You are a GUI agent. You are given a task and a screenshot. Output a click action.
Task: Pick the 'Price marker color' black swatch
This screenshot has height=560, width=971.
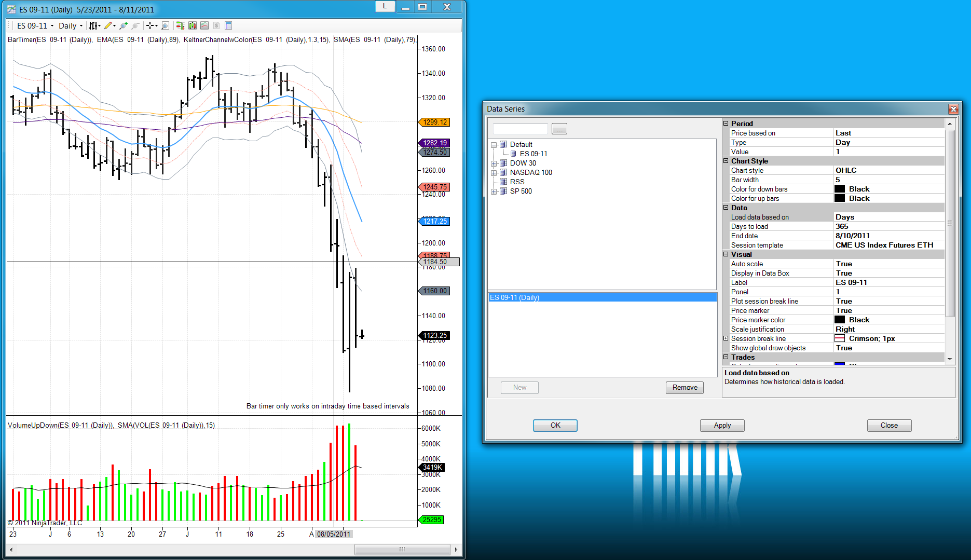click(840, 320)
